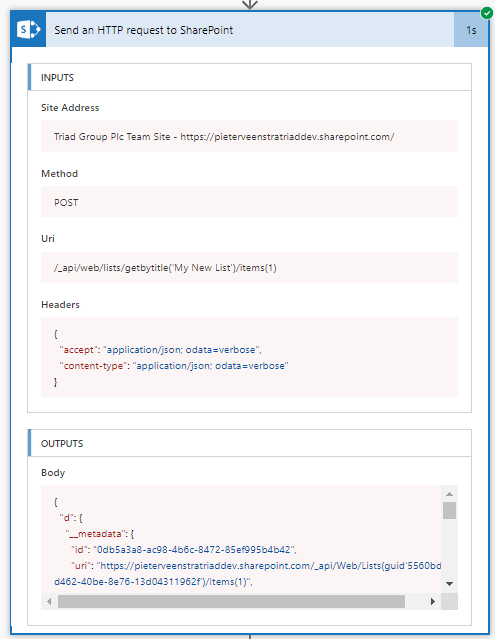The height and width of the screenshot is (639, 495).
Task: Click the Headers JSON box
Action: pos(249,357)
